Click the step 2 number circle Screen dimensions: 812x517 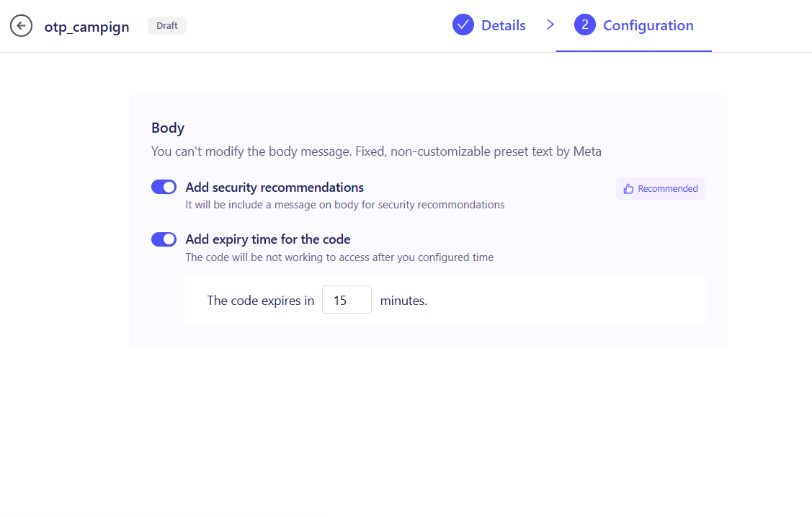584,25
